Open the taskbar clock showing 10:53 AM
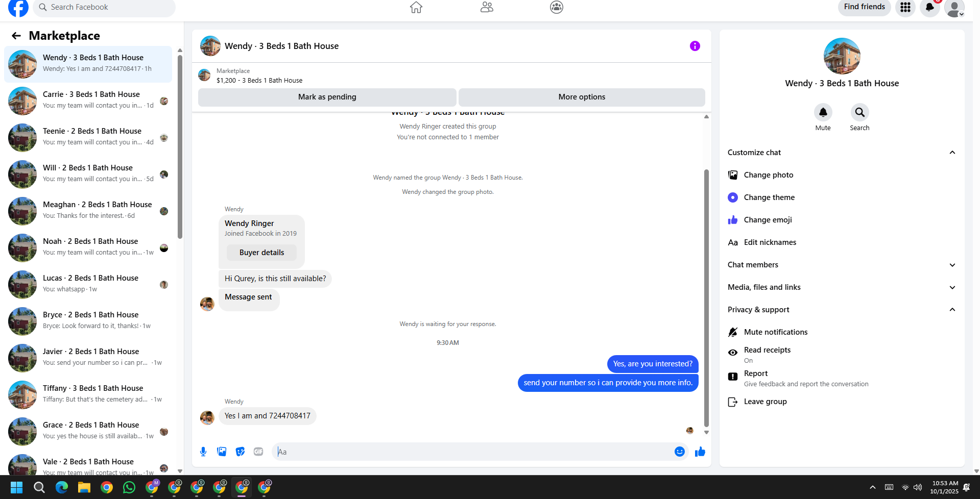Viewport: 980px width, 499px height. pos(944,487)
